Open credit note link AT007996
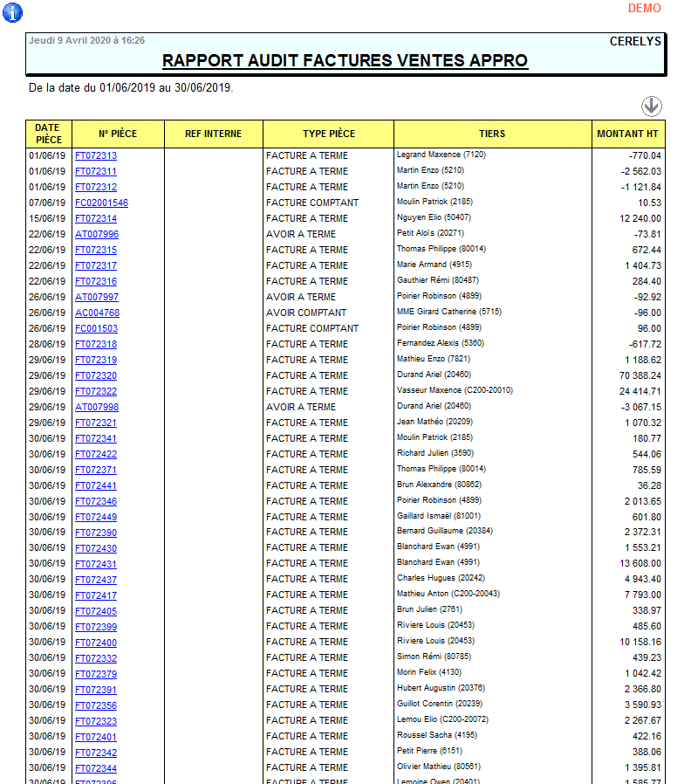 coord(97,234)
